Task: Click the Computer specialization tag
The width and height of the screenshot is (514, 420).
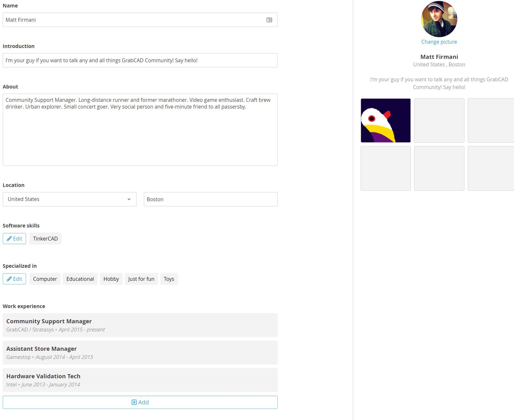Action: pos(45,279)
